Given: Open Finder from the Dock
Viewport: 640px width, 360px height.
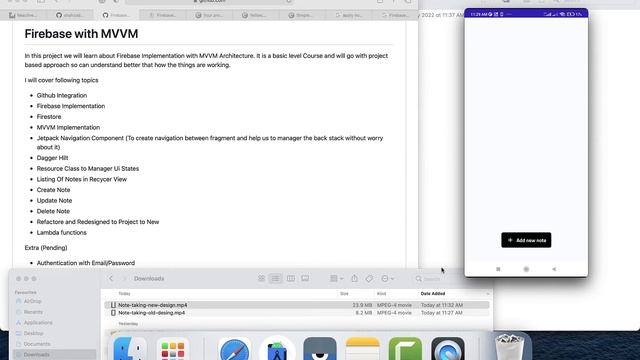Looking at the screenshot, I should [x=130, y=349].
